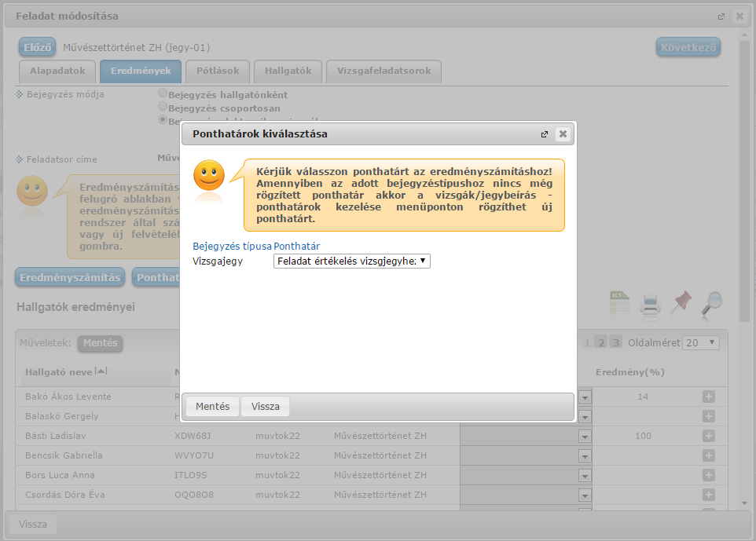Click plus icon in Bors Luca Anna row
This screenshot has width=756, height=541.
(x=709, y=475)
